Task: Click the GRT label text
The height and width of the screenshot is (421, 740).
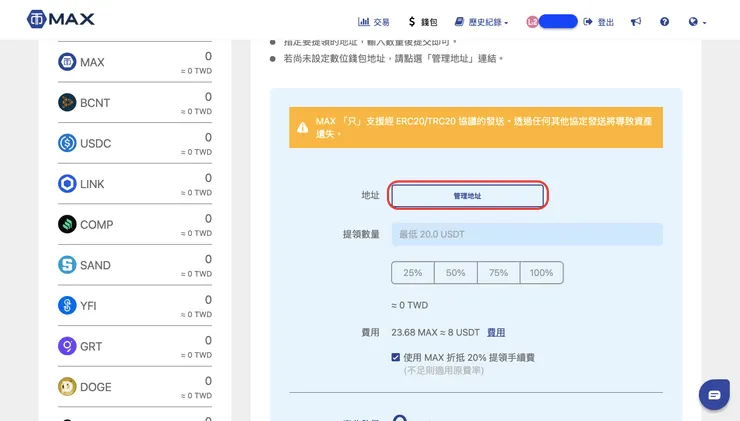Action: (x=91, y=346)
